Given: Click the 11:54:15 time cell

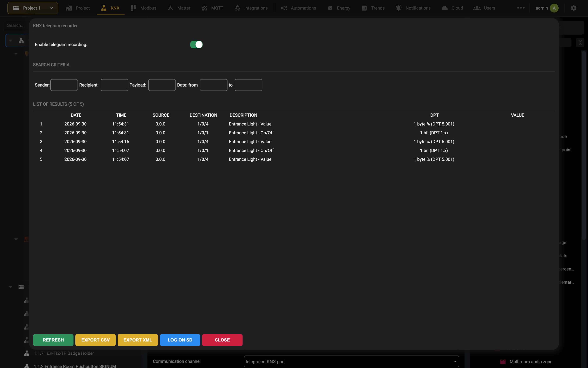Looking at the screenshot, I should click(121, 142).
